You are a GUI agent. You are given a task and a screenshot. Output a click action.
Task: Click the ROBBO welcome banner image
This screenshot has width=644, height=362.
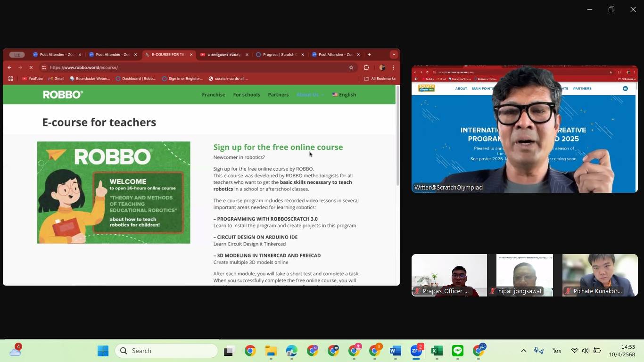(114, 192)
